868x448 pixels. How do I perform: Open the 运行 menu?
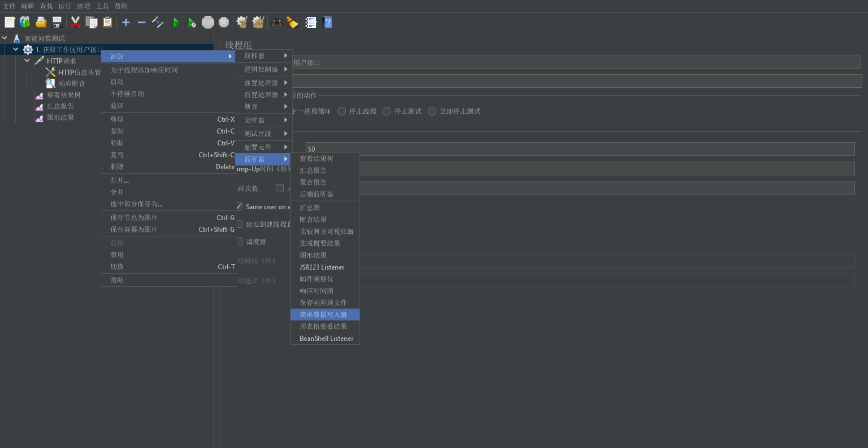point(65,6)
